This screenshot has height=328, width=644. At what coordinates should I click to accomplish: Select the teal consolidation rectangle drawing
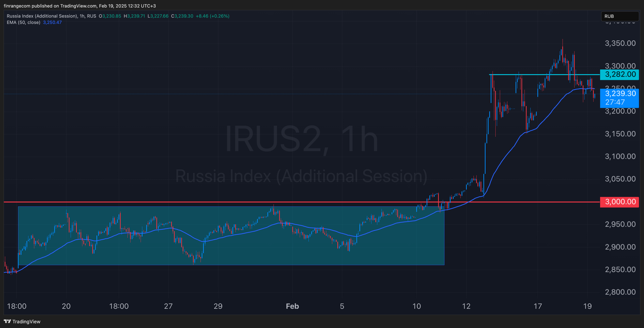coord(231,236)
